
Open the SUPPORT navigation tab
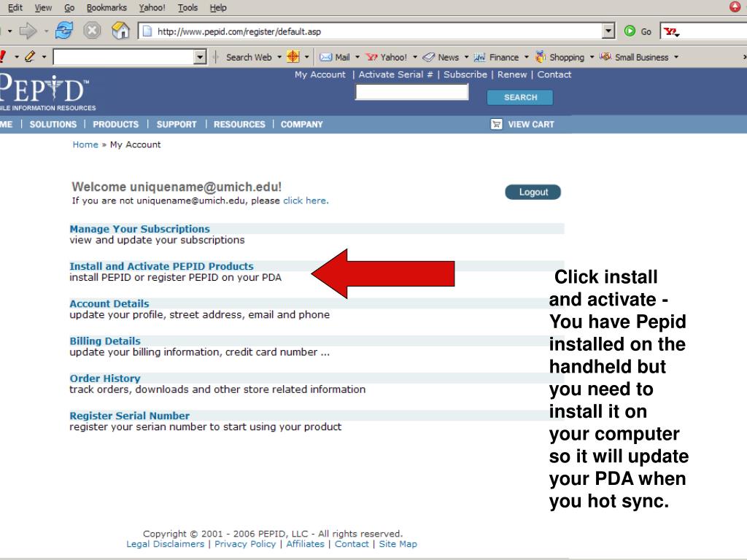tap(177, 124)
